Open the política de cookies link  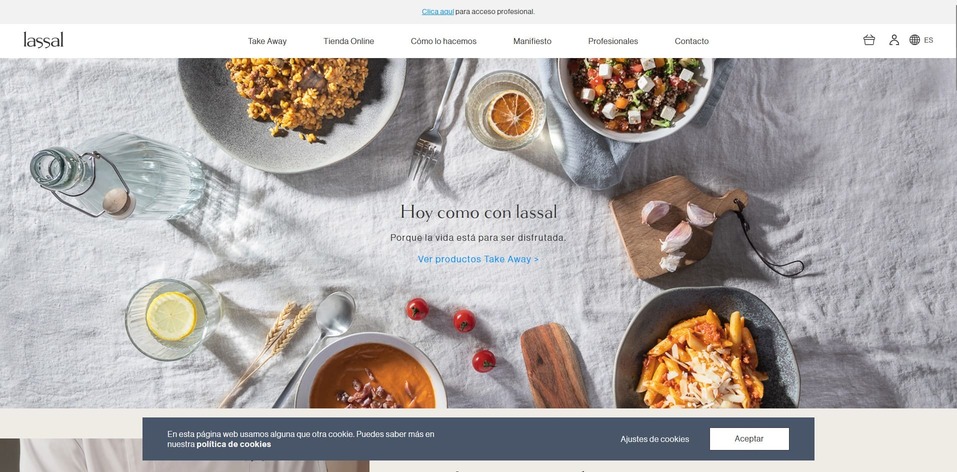coord(234,444)
